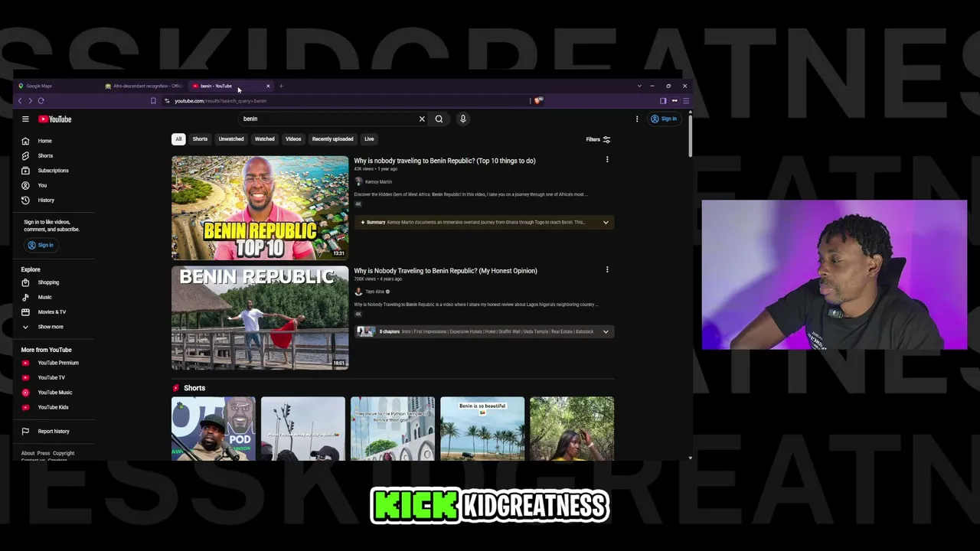Click Sign in button in the sidebar

click(x=41, y=245)
